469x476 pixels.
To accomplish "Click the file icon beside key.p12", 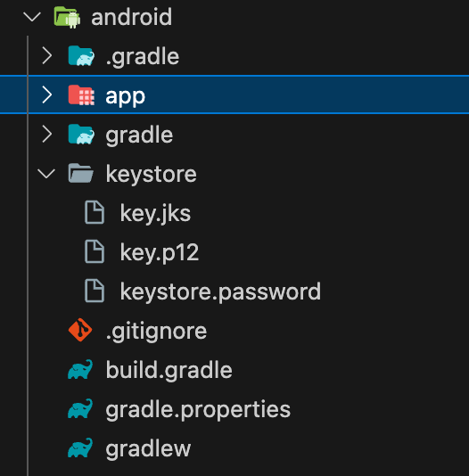I will point(95,251).
